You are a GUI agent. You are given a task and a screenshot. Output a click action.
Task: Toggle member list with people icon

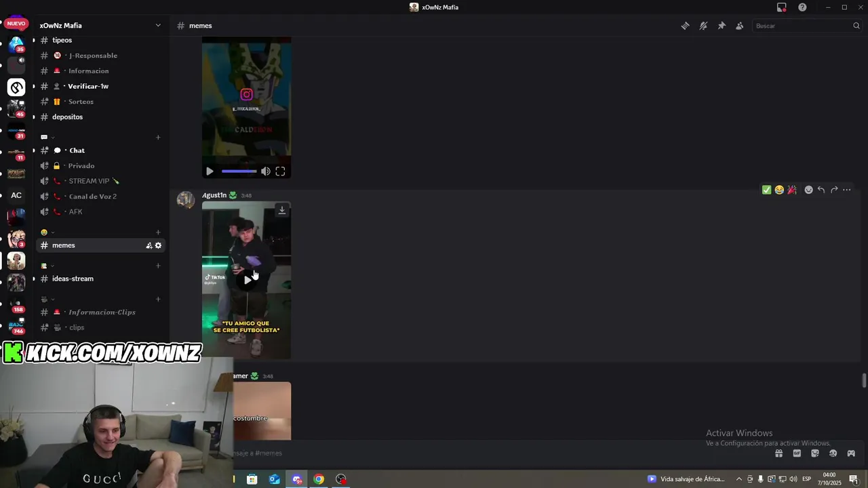pos(740,26)
